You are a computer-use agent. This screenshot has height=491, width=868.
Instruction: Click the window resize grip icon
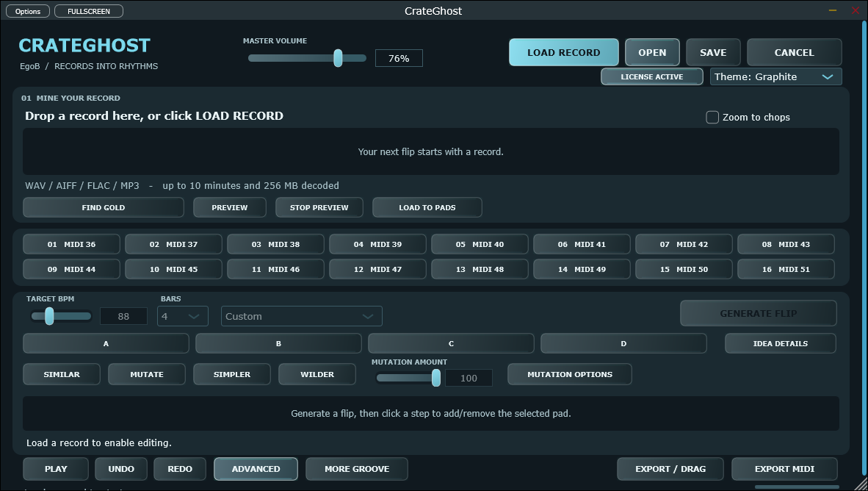pyautogui.click(x=861, y=484)
